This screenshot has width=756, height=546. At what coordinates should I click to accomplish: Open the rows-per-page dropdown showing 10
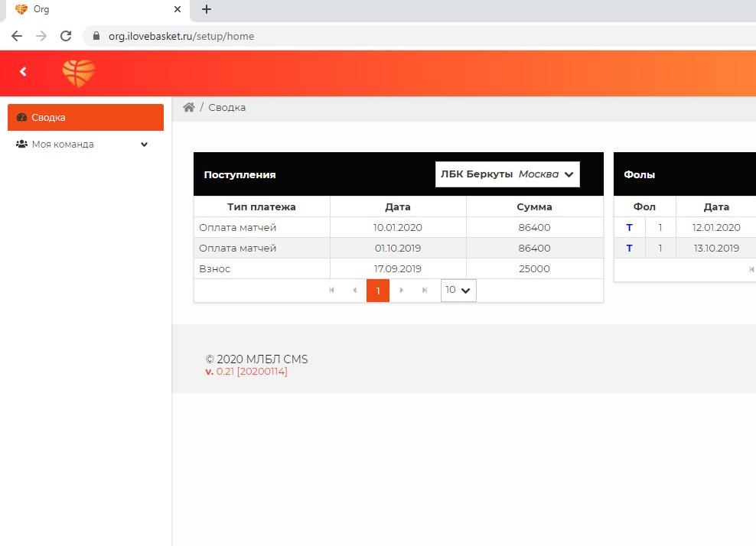pyautogui.click(x=458, y=291)
